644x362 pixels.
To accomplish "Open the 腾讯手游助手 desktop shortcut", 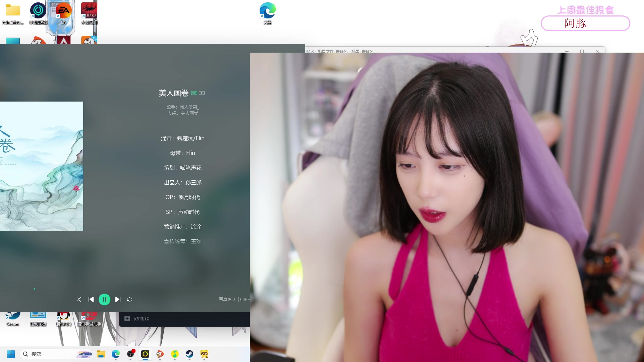I will tap(89, 319).
